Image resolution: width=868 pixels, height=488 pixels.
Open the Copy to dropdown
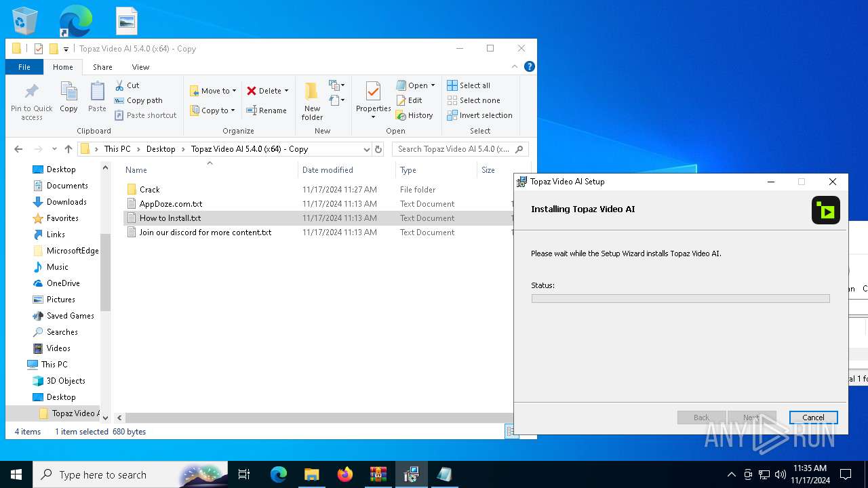click(x=212, y=110)
